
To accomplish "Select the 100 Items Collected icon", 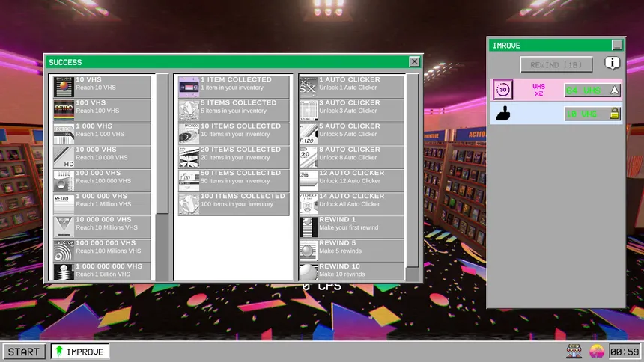I will (189, 203).
